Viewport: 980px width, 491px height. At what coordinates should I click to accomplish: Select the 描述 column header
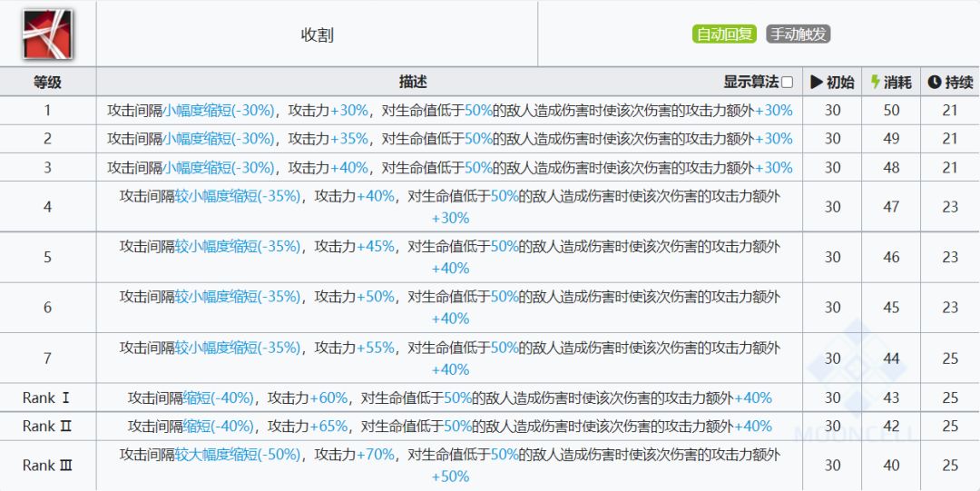(x=412, y=82)
